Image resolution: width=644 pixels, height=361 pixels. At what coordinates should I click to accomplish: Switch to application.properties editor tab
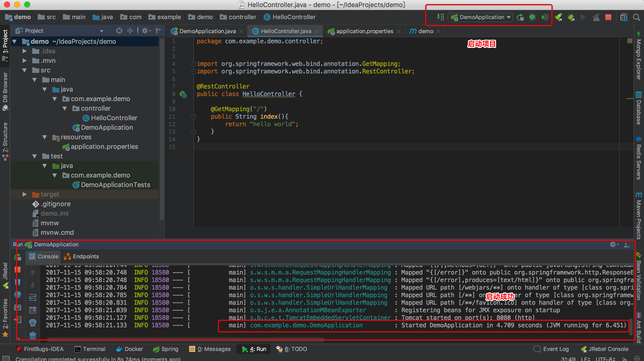(364, 31)
